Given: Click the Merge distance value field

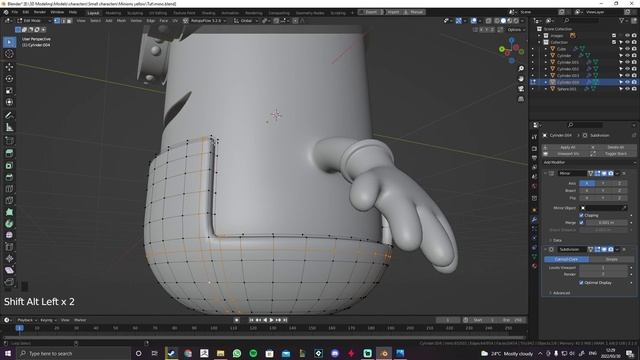Looking at the screenshot, I should point(606,222).
